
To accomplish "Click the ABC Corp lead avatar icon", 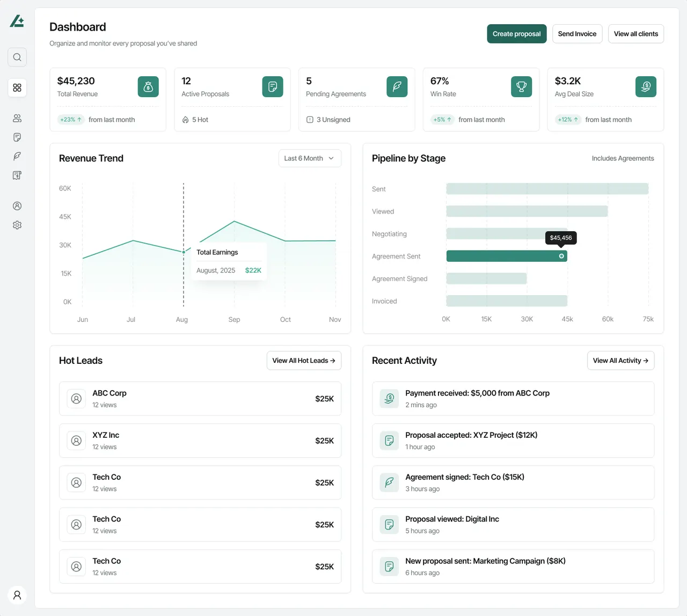I will 76,399.
